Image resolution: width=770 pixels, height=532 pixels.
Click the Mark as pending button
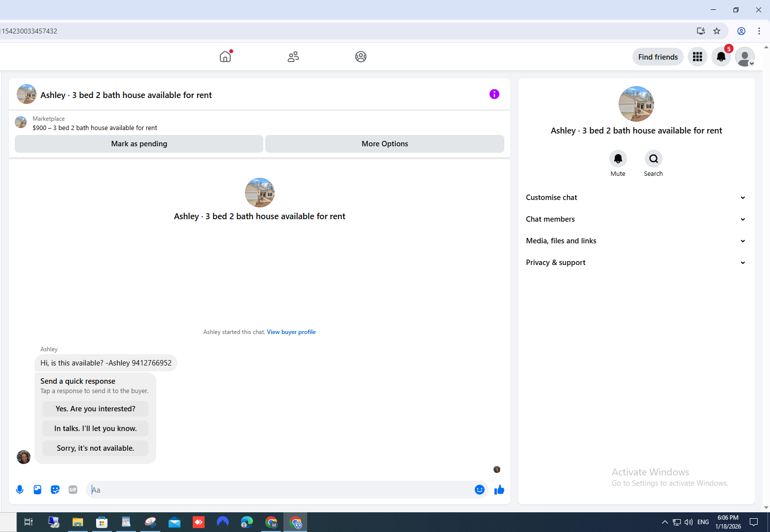coord(139,144)
